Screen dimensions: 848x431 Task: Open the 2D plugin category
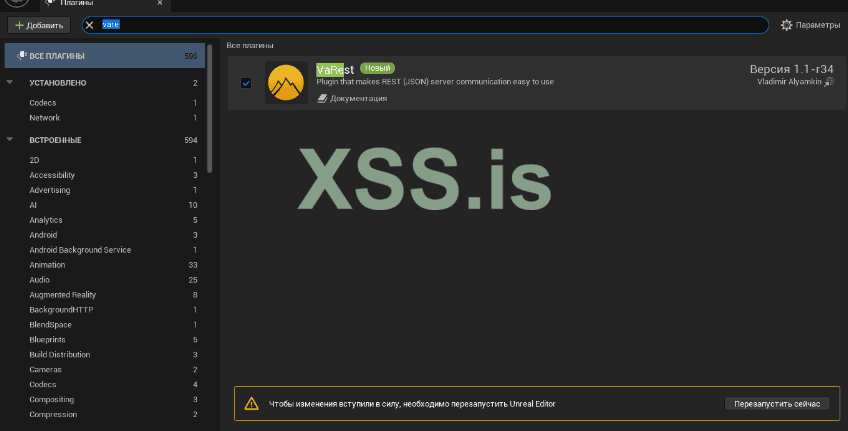point(34,160)
